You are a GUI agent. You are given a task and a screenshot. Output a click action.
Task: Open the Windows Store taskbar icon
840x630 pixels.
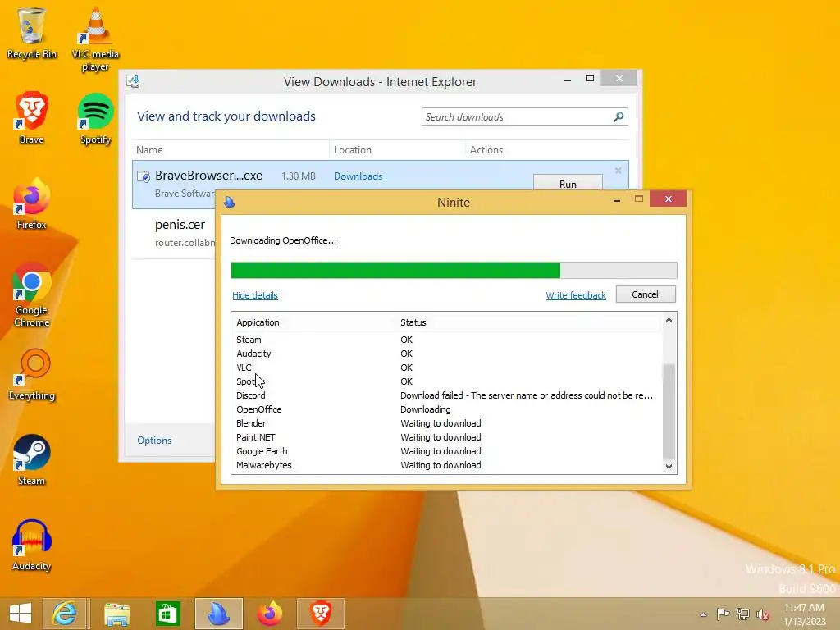point(167,614)
